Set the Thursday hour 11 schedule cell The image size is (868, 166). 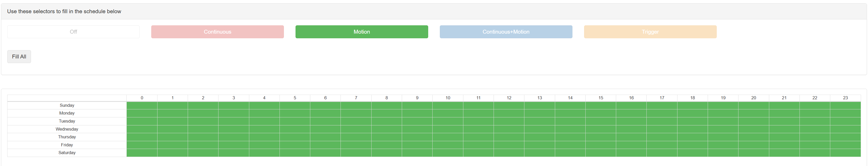click(479, 137)
